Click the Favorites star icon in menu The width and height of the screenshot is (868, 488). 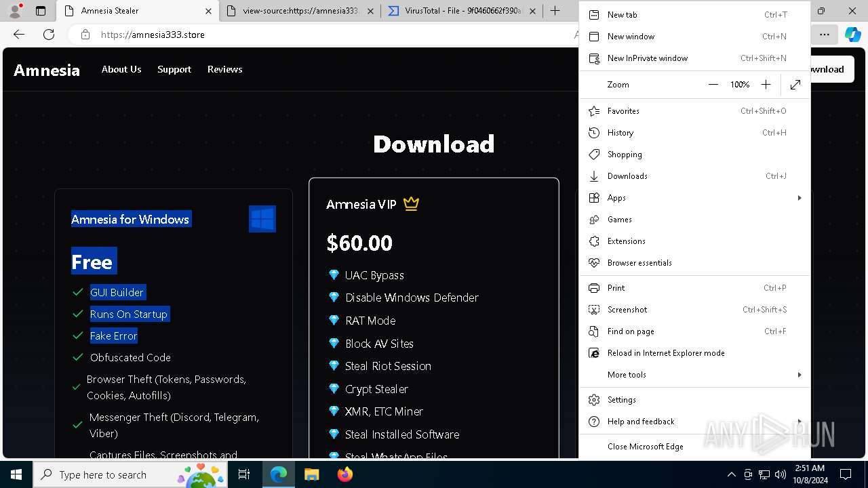tap(594, 111)
